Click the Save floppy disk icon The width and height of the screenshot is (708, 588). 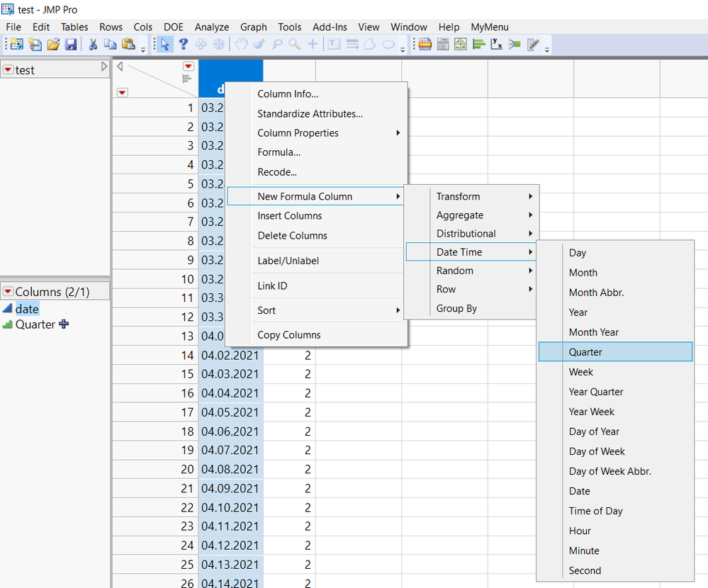pyautogui.click(x=71, y=45)
